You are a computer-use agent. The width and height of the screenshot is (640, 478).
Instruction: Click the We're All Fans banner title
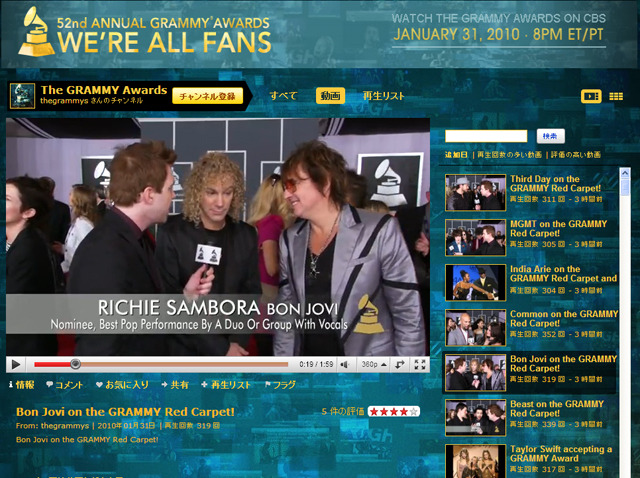coord(164,42)
